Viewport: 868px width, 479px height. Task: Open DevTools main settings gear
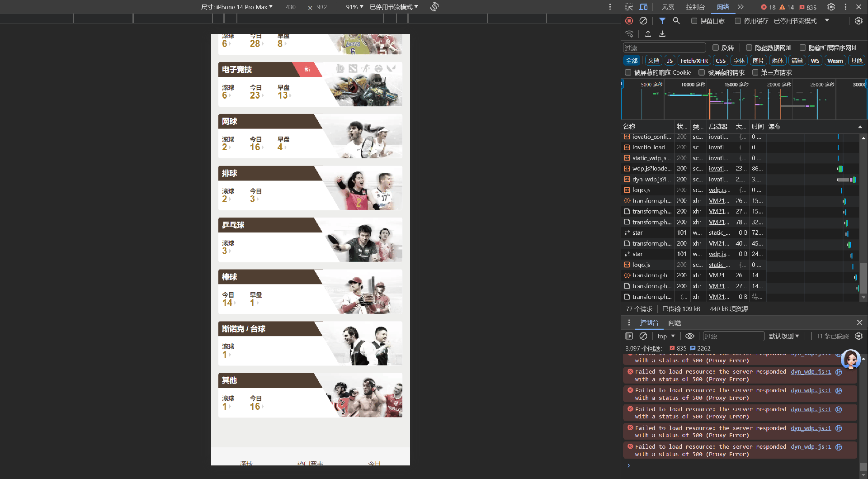(x=831, y=7)
